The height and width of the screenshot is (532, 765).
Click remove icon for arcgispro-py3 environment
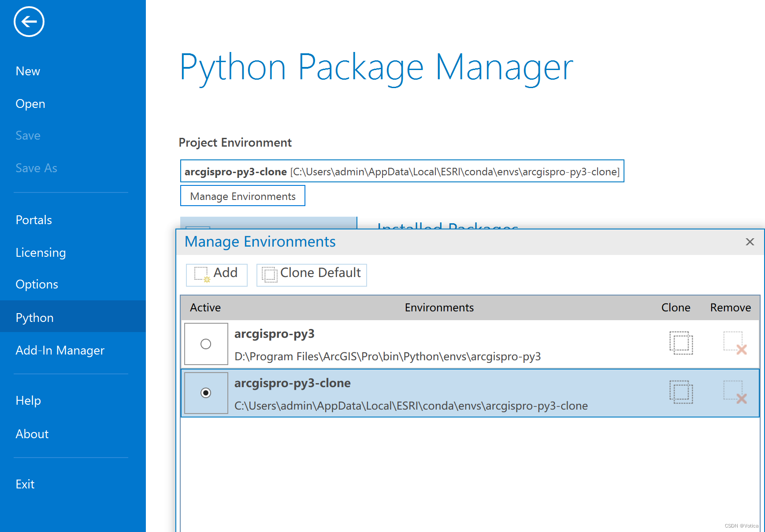[x=735, y=343]
